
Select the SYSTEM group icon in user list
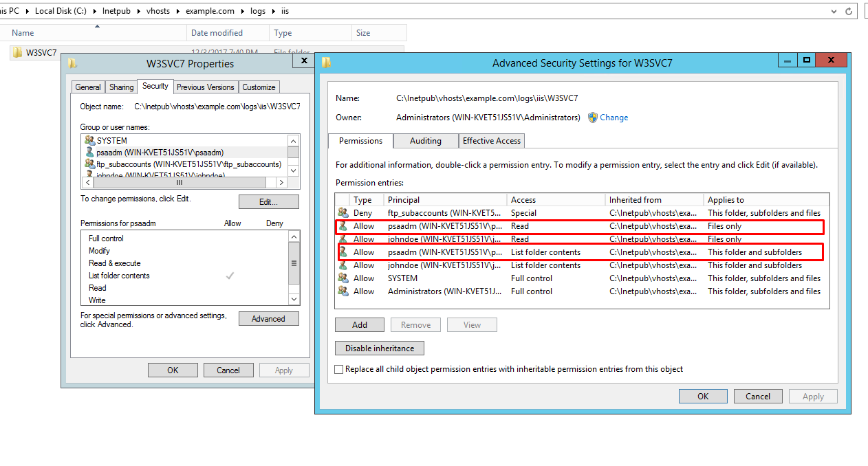click(89, 140)
